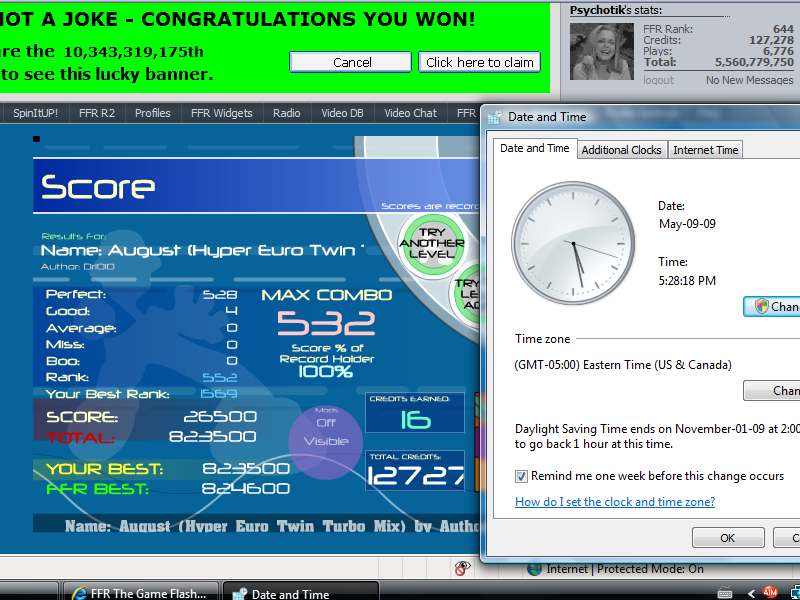
Task: Click the Try Another Level button
Action: pos(431,242)
